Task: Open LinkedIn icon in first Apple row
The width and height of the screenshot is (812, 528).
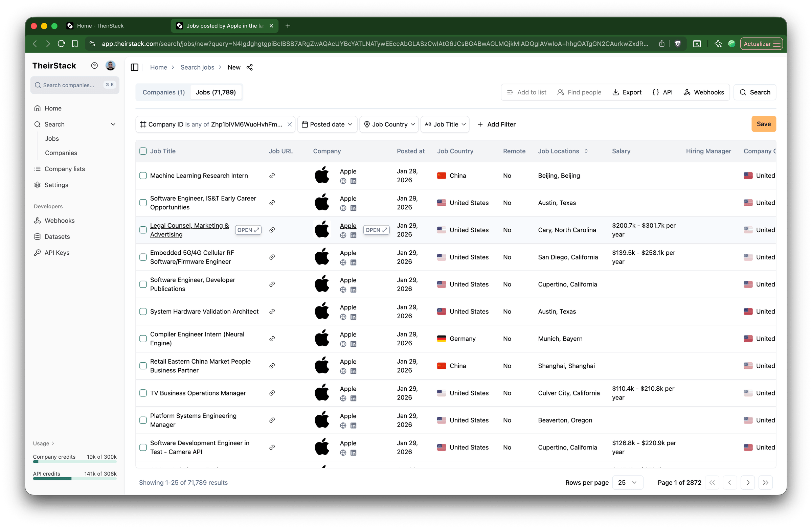Action: [x=354, y=181]
